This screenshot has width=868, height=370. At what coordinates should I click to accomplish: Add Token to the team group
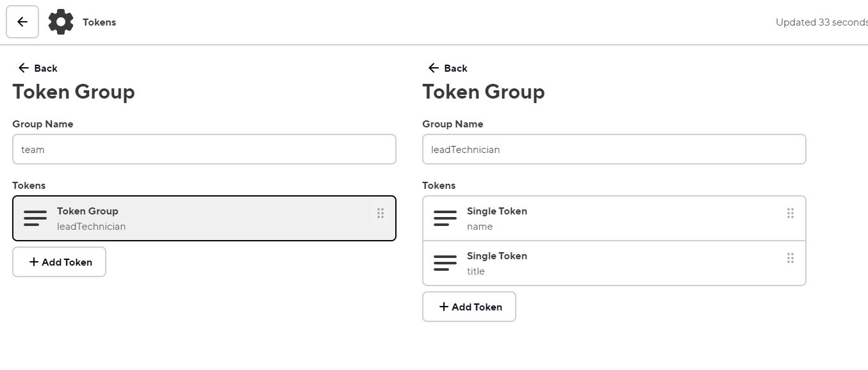60,262
